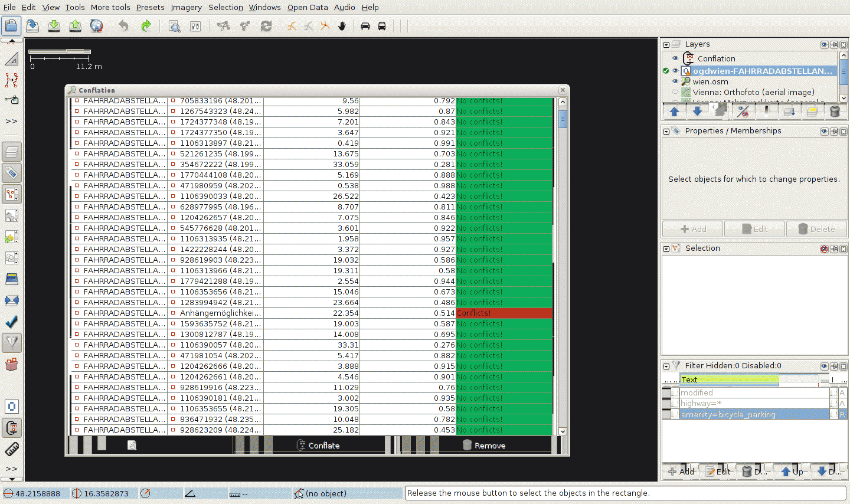850x504 pixels.
Task: Hide the wien.osm layer
Action: (674, 81)
